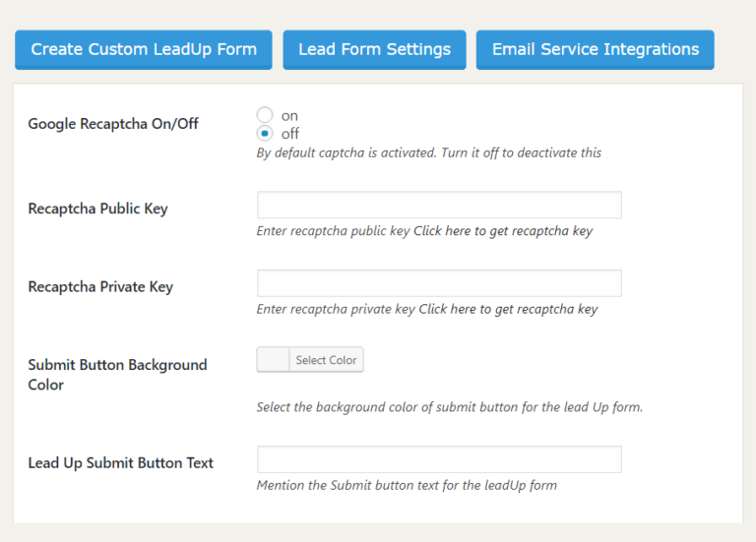This screenshot has height=542, width=756.
Task: Click the "Google Recaptcha On/Off" label
Action: (113, 124)
